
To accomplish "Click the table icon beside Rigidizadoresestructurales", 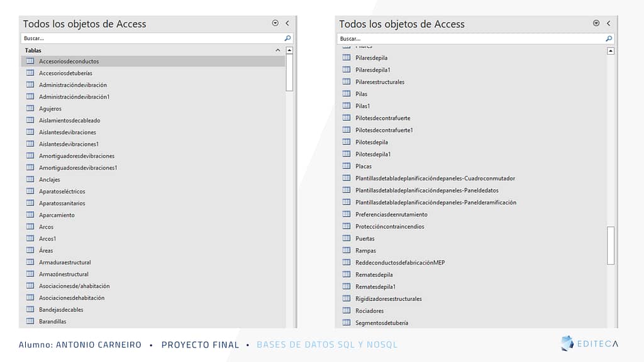I will 347,299.
